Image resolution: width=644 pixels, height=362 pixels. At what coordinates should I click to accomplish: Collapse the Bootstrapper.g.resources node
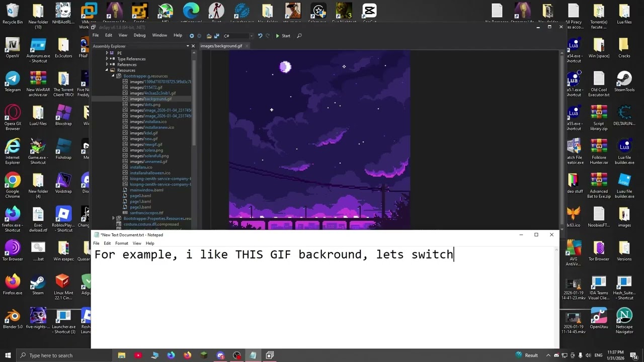113,76
